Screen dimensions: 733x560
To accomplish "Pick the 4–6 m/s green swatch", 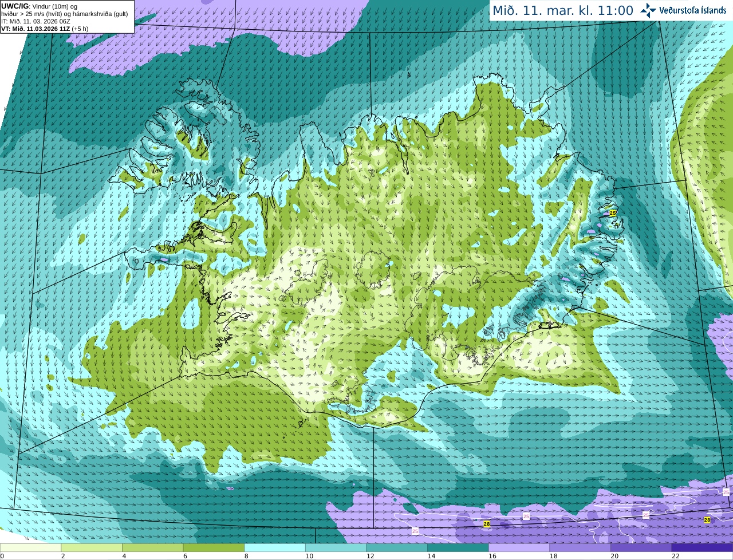I will pyautogui.click(x=153, y=547).
